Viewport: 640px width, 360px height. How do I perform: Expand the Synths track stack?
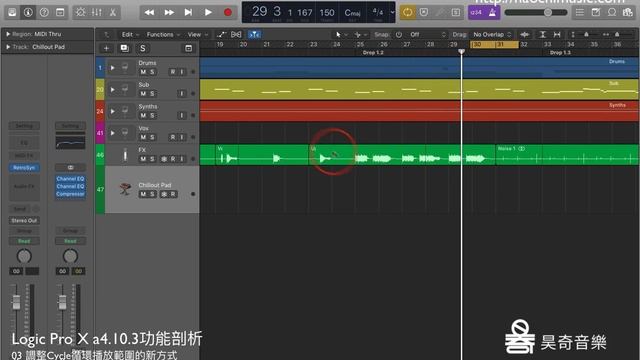112,111
